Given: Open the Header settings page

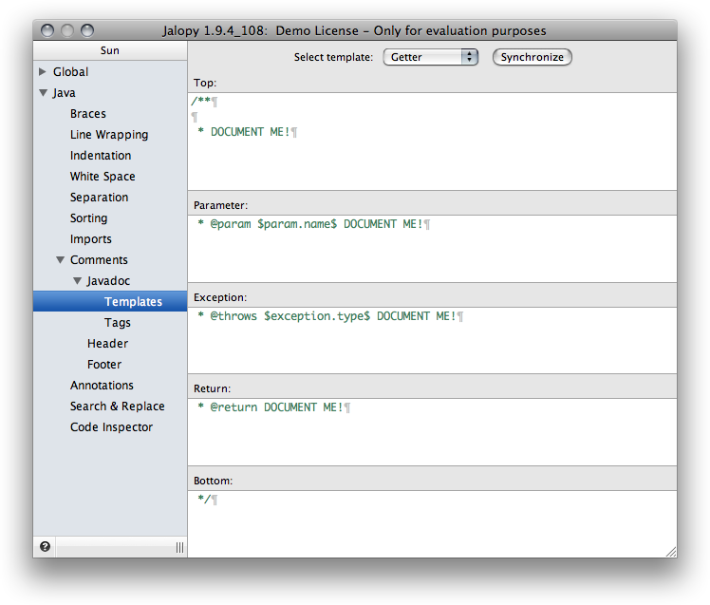Looking at the screenshot, I should 108,343.
